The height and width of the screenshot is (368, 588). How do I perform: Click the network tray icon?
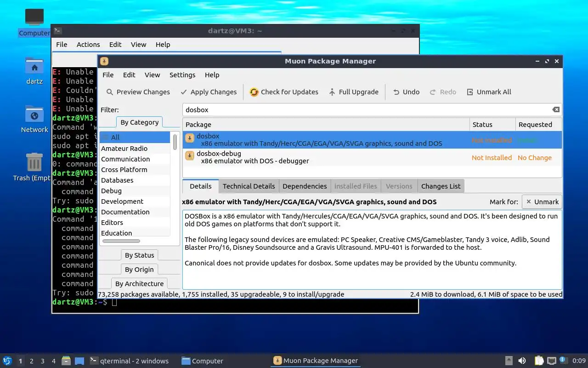(551, 361)
